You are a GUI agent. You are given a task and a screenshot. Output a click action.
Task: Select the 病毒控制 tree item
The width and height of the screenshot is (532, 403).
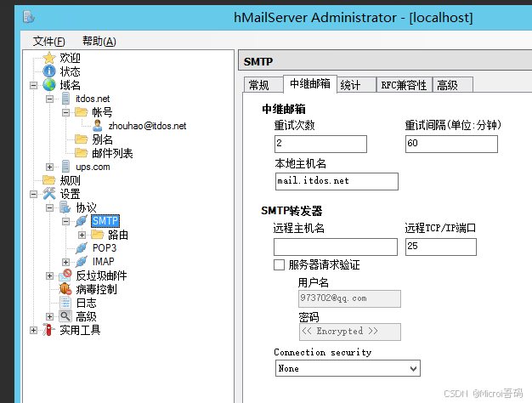point(96,289)
